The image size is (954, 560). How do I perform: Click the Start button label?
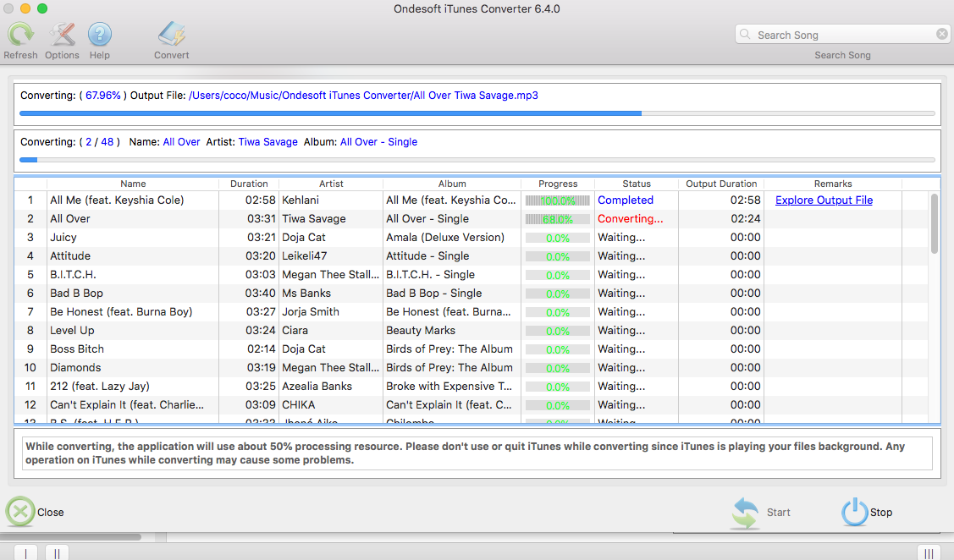coord(778,513)
